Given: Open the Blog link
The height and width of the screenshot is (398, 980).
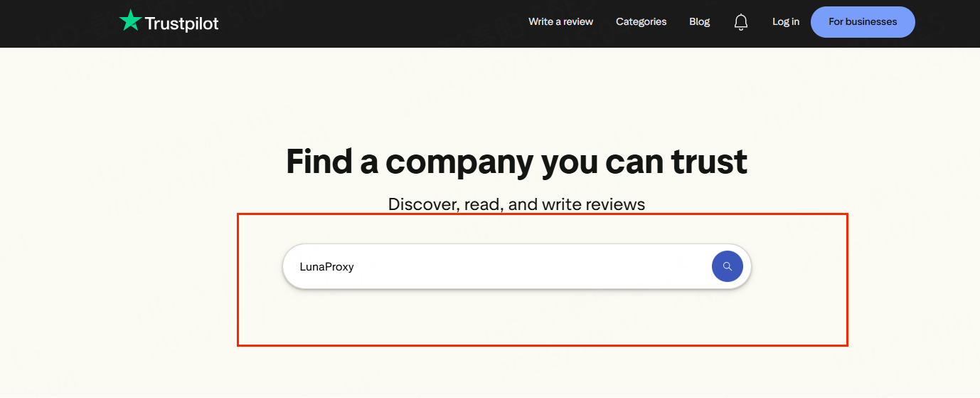Looking at the screenshot, I should 699,21.
